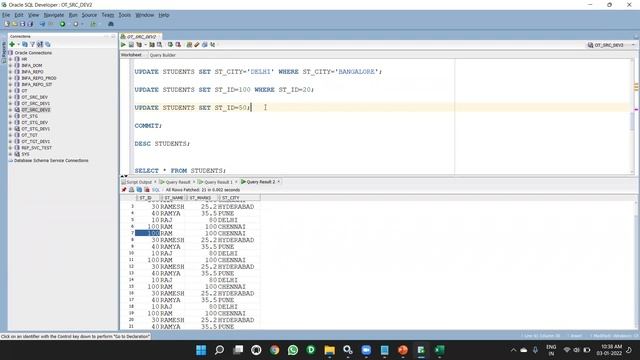Screen dimensions: 640x360
Task: Select the Worksheet tab
Action: (131, 55)
